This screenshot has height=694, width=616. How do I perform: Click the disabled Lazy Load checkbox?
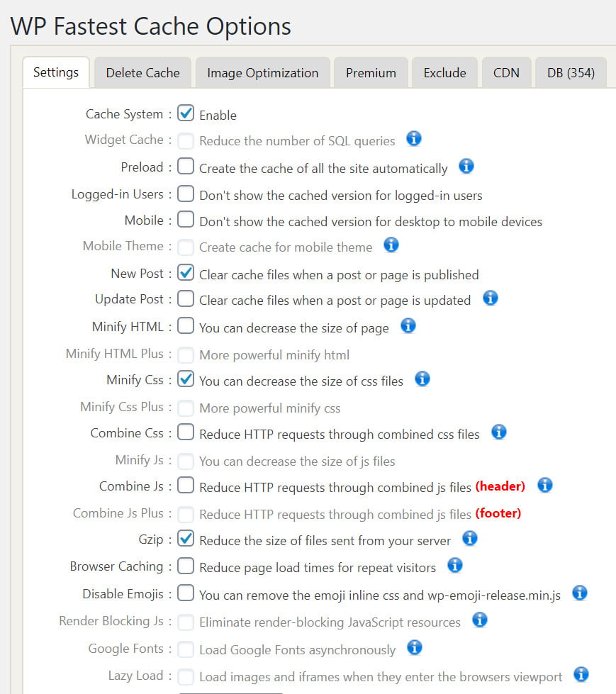(x=186, y=676)
